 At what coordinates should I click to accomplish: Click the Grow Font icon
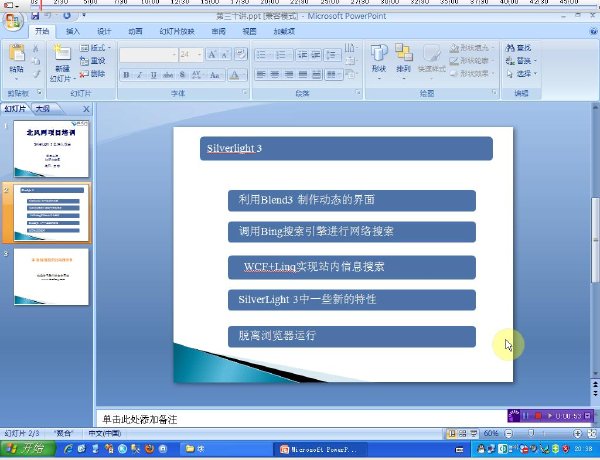point(212,55)
